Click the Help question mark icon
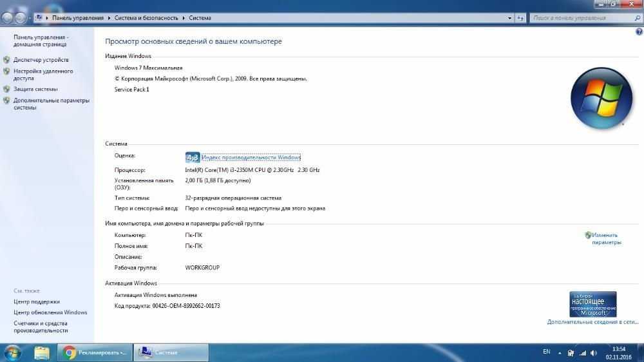644x362 pixels. pos(639,32)
